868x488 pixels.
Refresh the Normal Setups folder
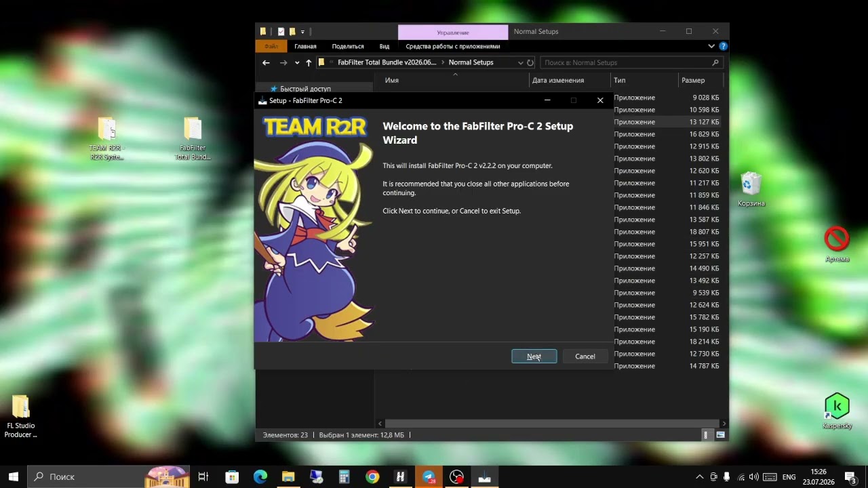530,62
